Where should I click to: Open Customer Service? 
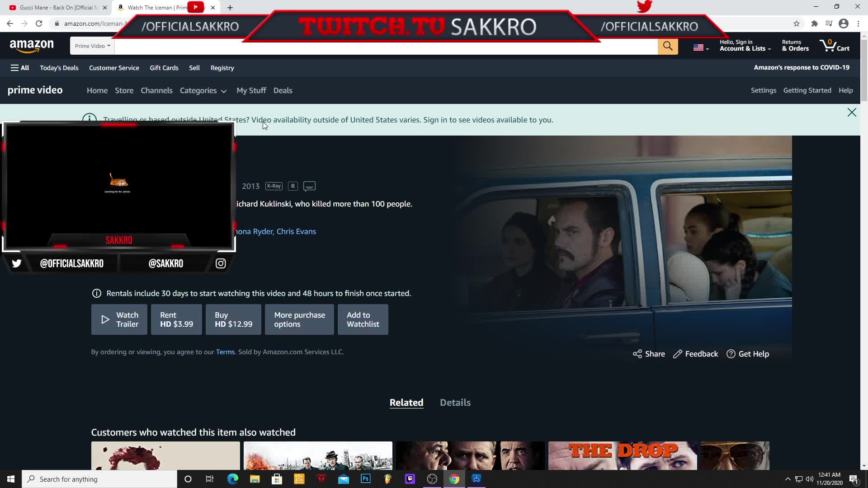pos(114,68)
